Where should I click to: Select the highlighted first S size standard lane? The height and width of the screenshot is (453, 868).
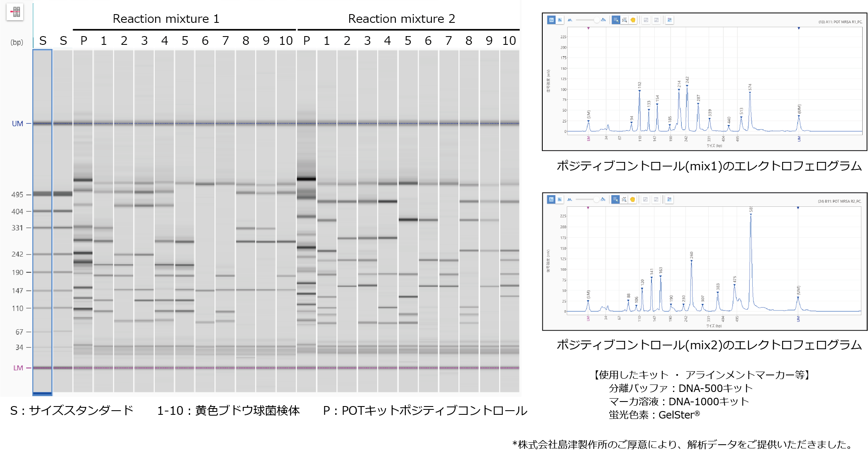pyautogui.click(x=43, y=222)
